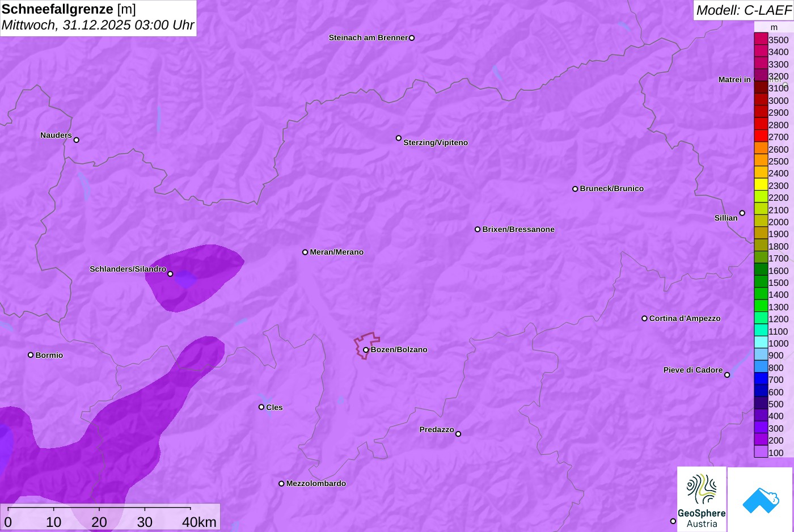Select the Brixen/Bressanone marker dot
794x532 pixels.
click(478, 230)
